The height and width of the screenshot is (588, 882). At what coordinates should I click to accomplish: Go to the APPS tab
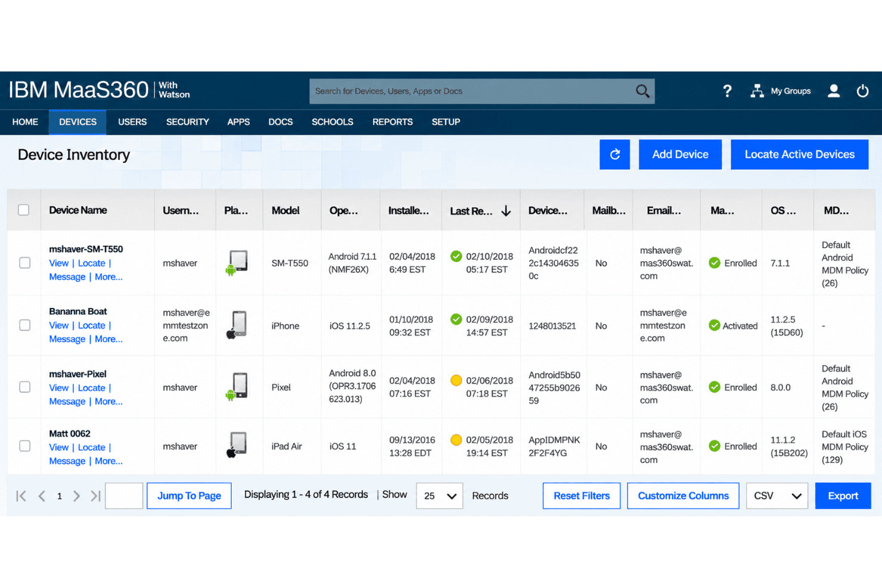pyautogui.click(x=238, y=122)
